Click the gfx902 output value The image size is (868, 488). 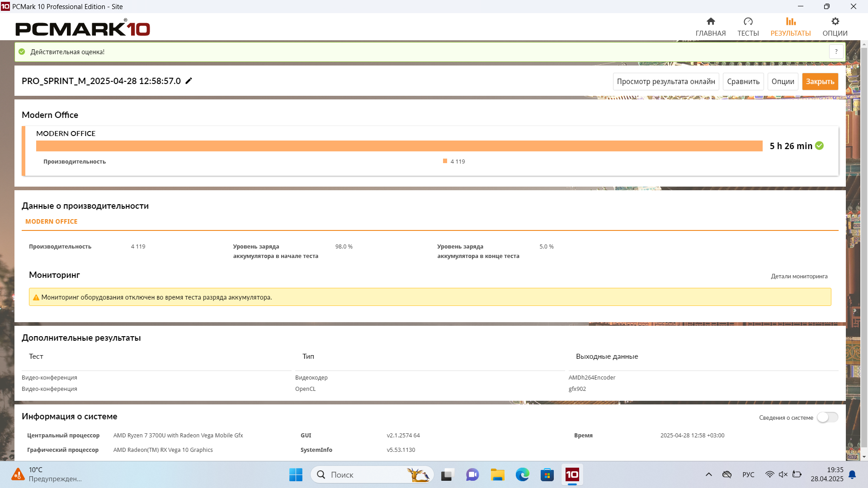click(x=577, y=389)
